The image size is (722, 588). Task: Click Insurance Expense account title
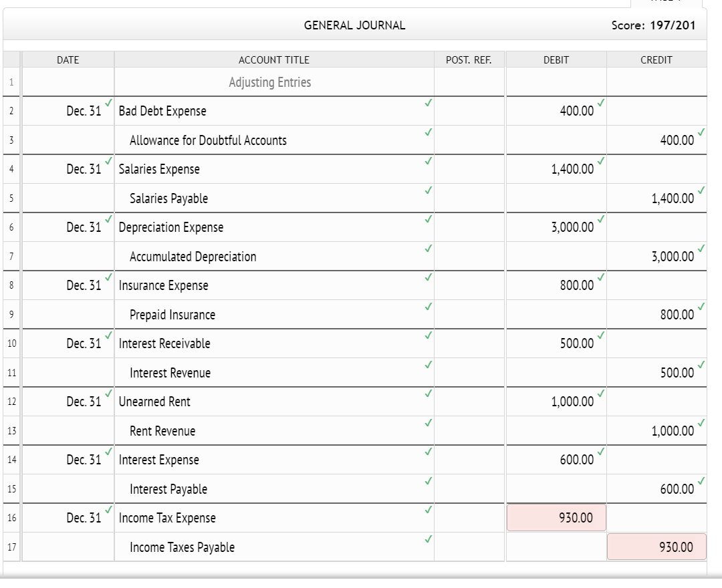tap(164, 285)
